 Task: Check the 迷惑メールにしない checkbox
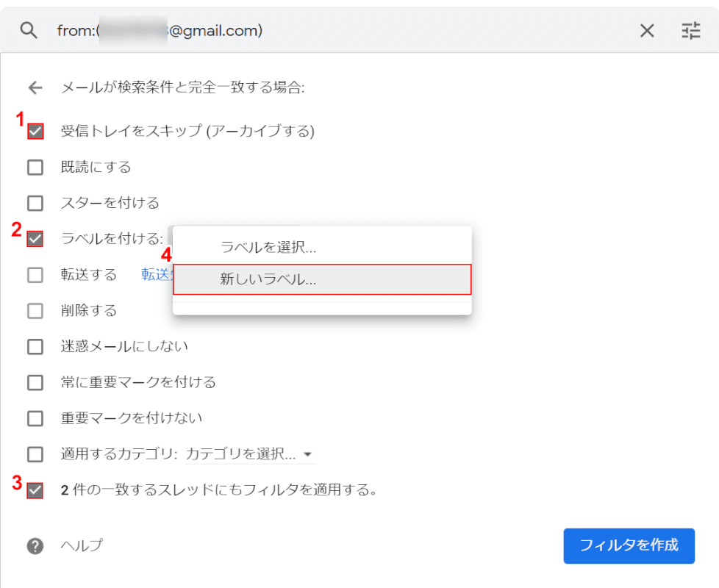pyautogui.click(x=35, y=346)
